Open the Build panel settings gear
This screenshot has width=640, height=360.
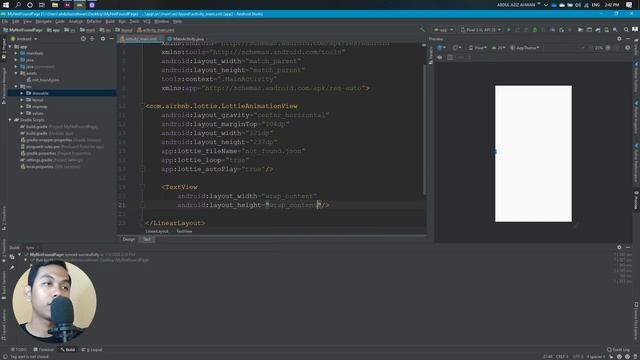(619, 247)
